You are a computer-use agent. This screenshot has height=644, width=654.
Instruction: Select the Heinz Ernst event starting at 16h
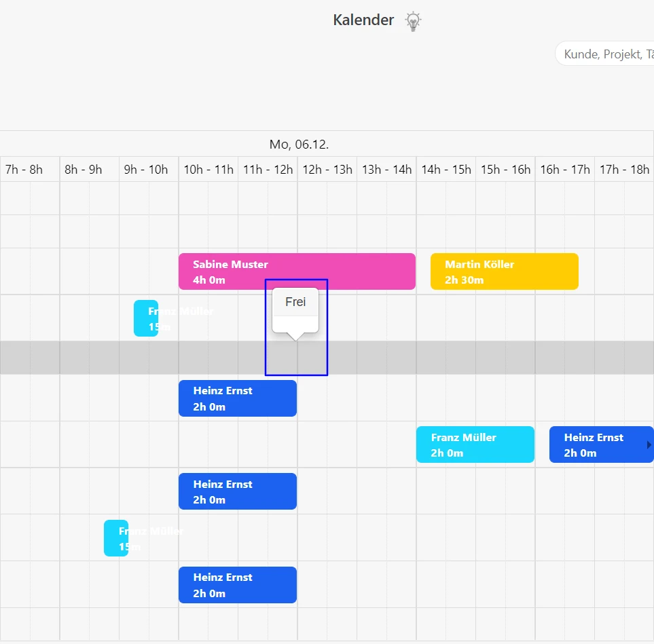click(596, 445)
